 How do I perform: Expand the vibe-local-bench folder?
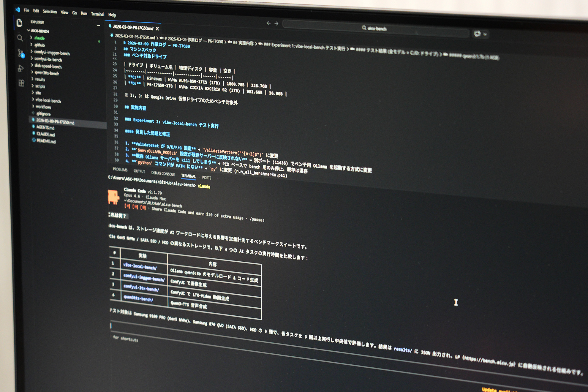click(x=48, y=101)
